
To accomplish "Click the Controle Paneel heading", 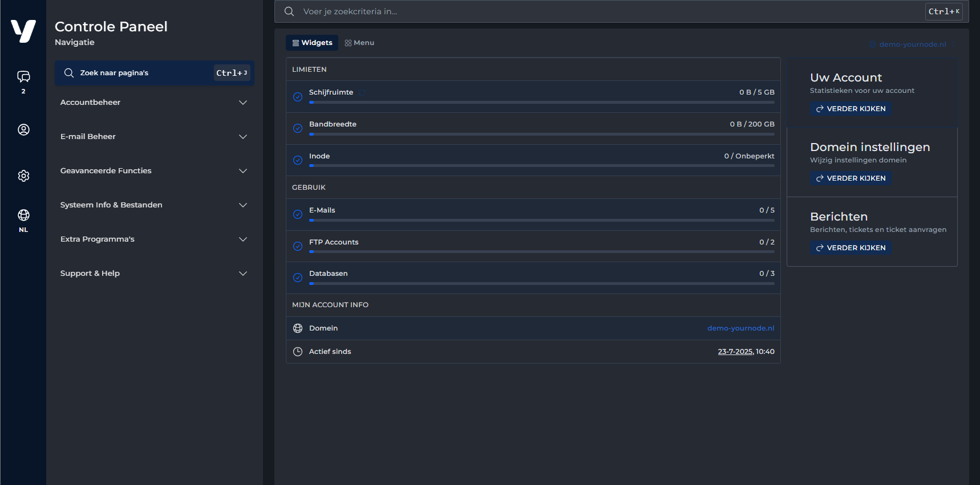I will pyautogui.click(x=111, y=27).
